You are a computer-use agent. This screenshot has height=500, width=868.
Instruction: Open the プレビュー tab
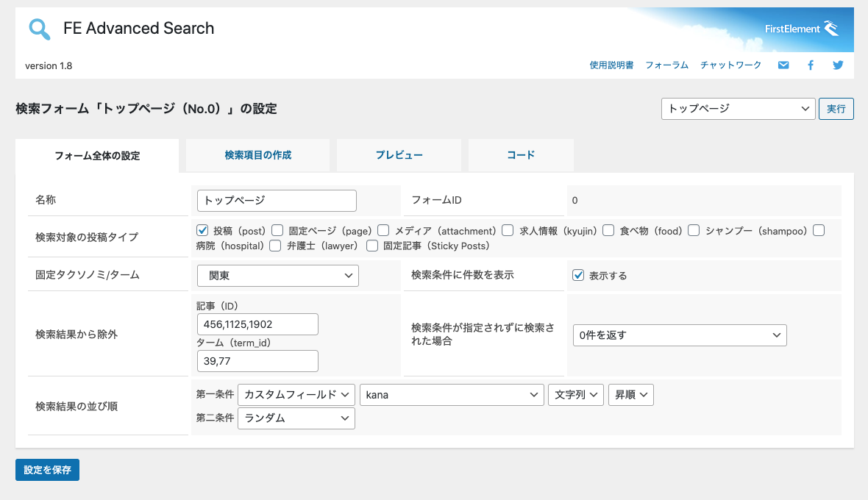coord(399,155)
